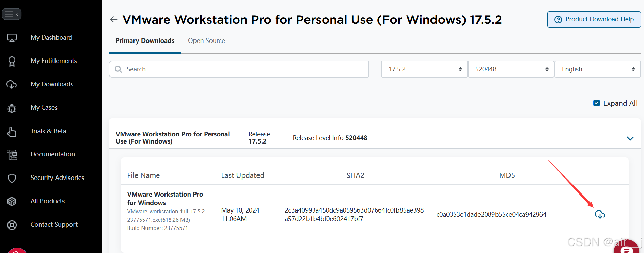Collapse the sidebar menu toggle icon
The width and height of the screenshot is (644, 253).
click(x=12, y=14)
